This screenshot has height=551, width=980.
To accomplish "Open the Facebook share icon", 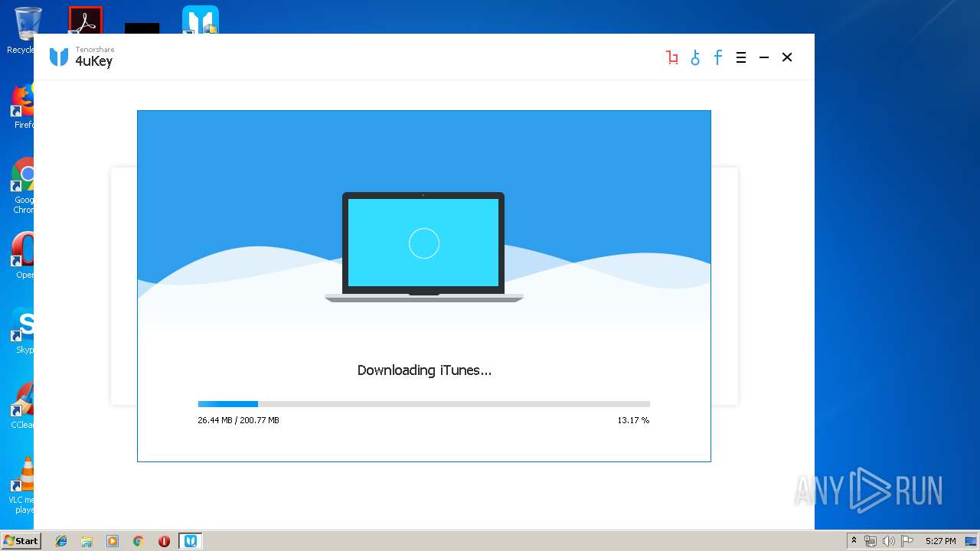I will coord(718,57).
